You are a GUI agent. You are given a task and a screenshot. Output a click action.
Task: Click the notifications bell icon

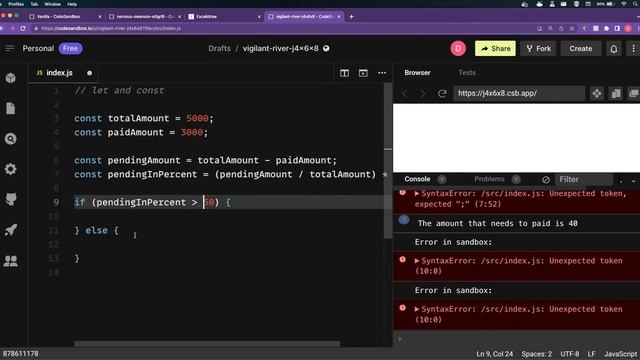[613, 49]
